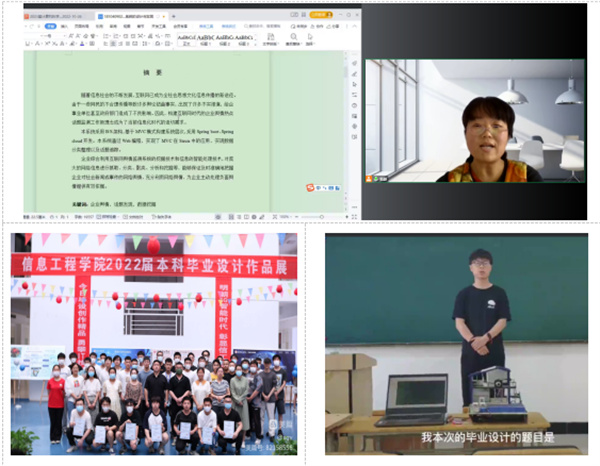This screenshot has height=466, width=600.
Task: Click the participant avatar icon on video
Action: [371, 181]
